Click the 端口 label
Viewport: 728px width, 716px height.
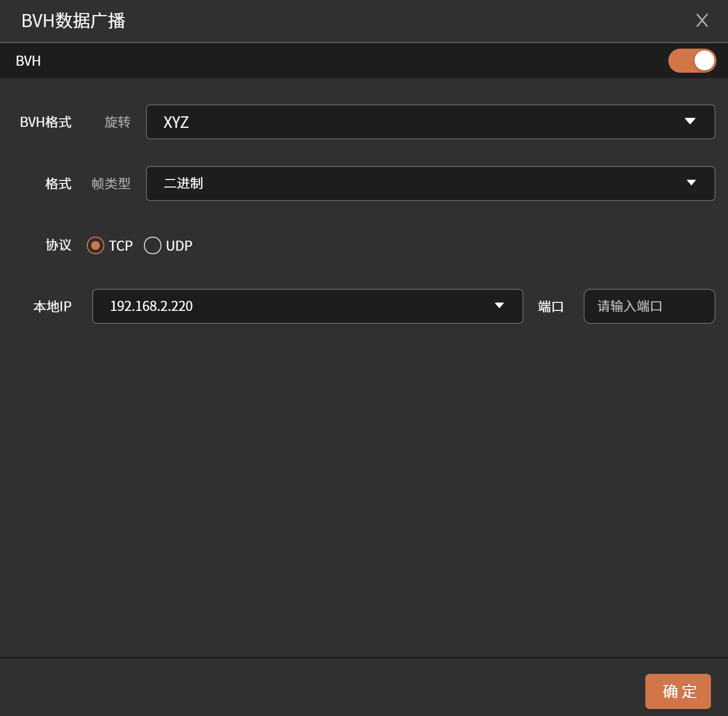[551, 307]
